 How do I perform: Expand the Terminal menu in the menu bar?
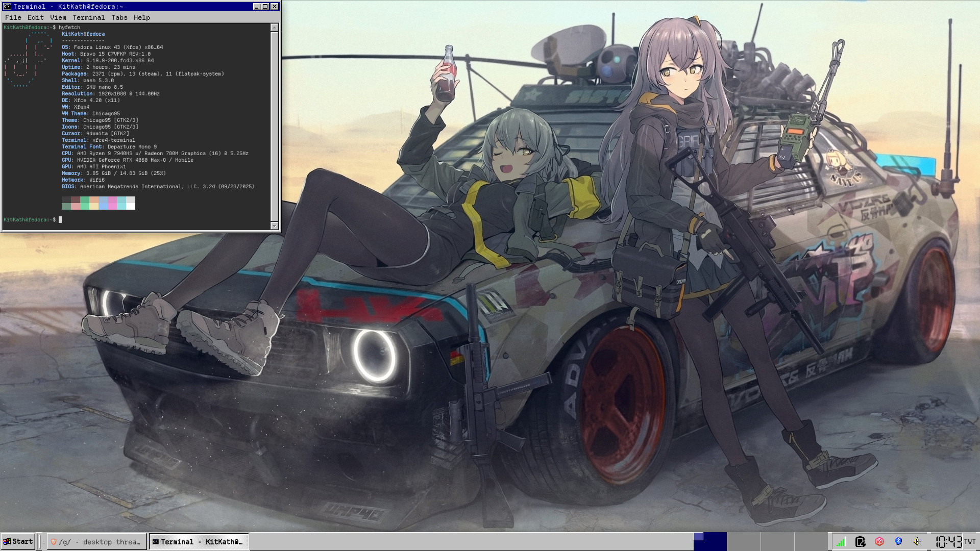coord(88,17)
